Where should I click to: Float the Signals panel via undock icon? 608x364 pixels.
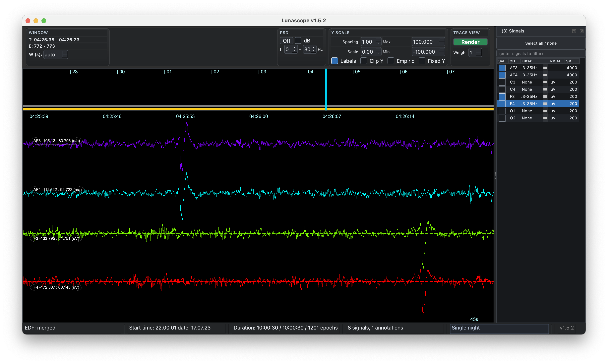coord(574,31)
